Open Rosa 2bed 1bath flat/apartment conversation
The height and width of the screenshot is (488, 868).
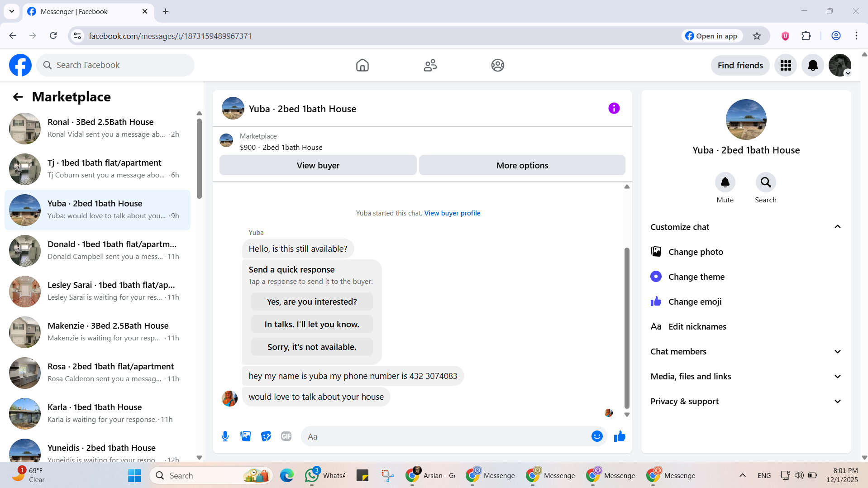[97, 373]
